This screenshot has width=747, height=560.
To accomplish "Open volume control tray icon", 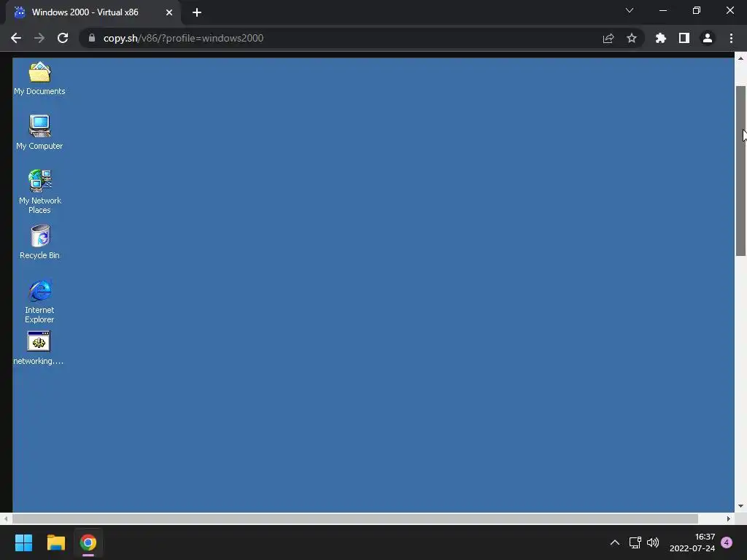I will tap(653, 542).
